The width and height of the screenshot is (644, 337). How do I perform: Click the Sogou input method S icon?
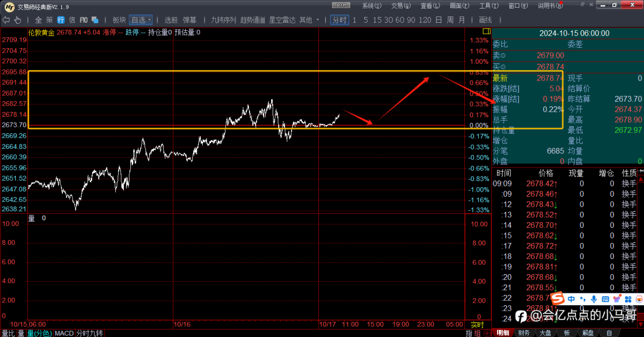coord(557,299)
